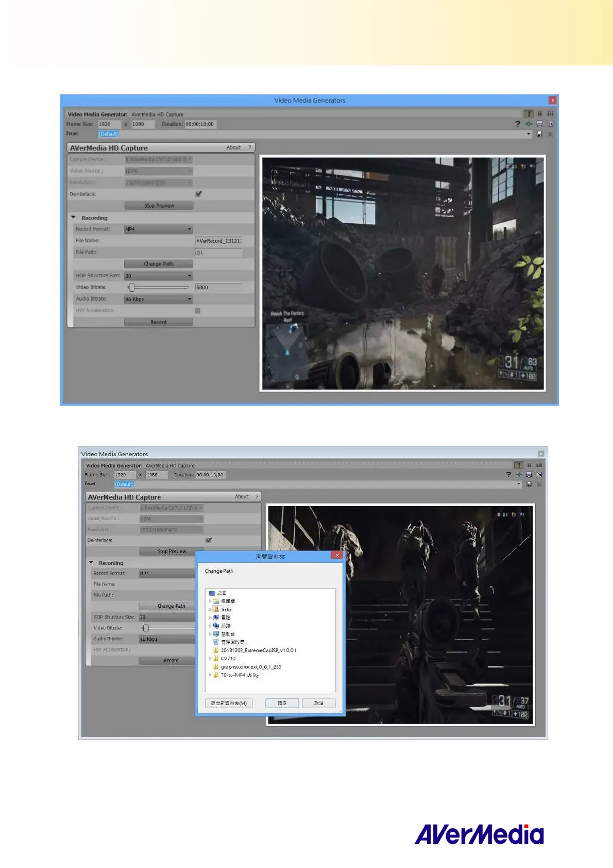Click the save preset floppy icon in upper window
This screenshot has height=868, width=613.
pyautogui.click(x=539, y=134)
